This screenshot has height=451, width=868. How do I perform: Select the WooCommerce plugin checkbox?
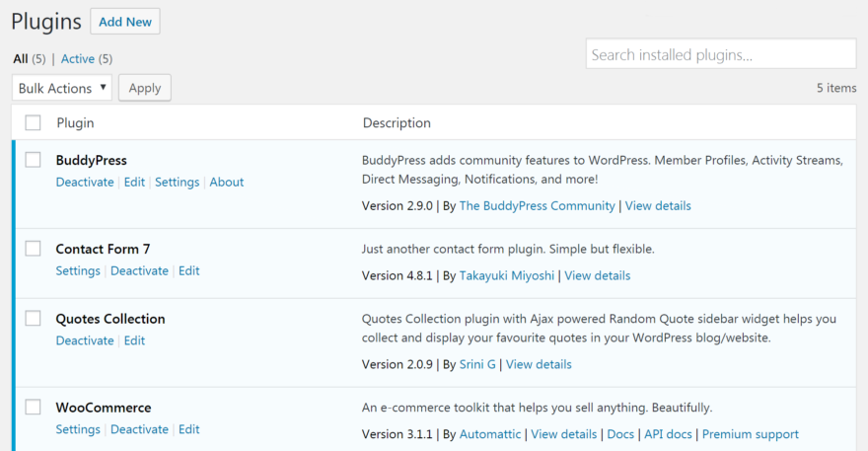pyautogui.click(x=34, y=408)
